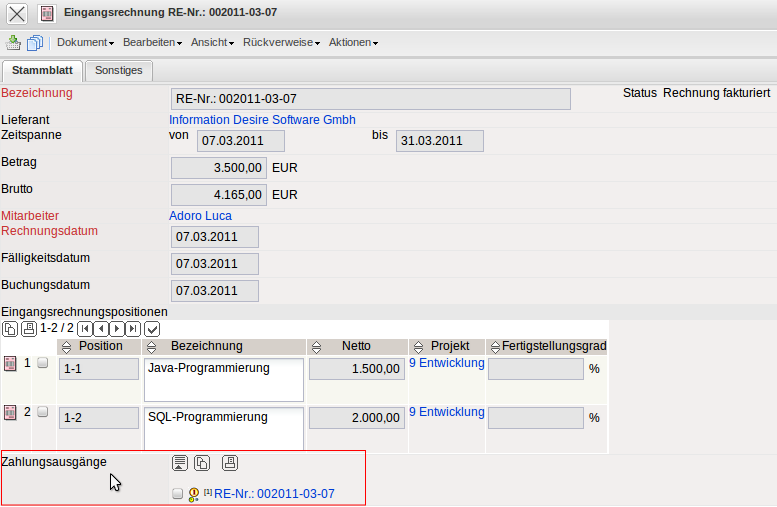Click the print icon in Zahlungsausgänge section
The width and height of the screenshot is (777, 507).
pos(230,462)
